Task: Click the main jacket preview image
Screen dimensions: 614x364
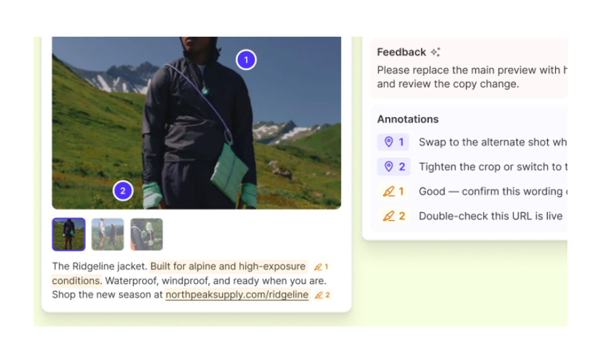Action: [x=196, y=123]
